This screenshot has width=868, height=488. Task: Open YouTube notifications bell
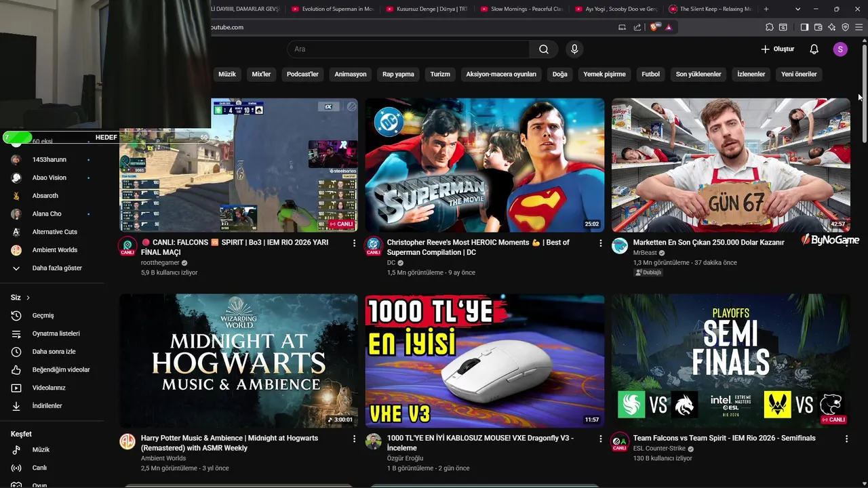coord(814,49)
